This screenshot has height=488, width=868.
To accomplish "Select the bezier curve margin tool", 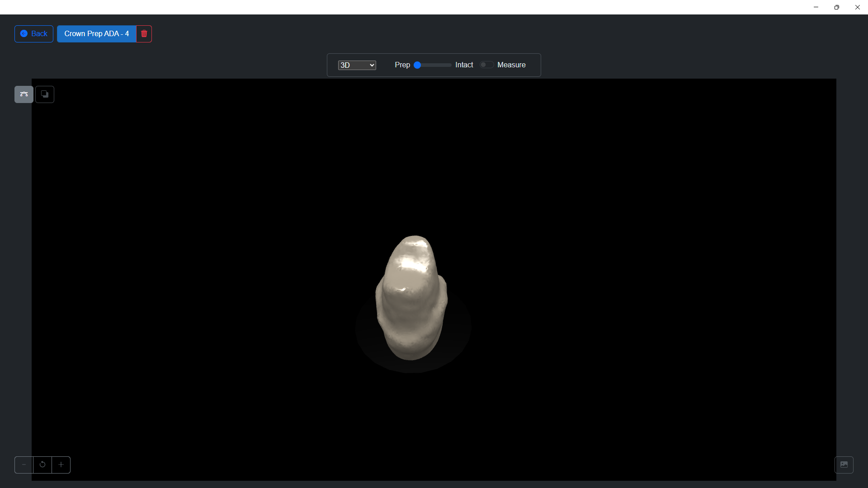I will (x=24, y=94).
